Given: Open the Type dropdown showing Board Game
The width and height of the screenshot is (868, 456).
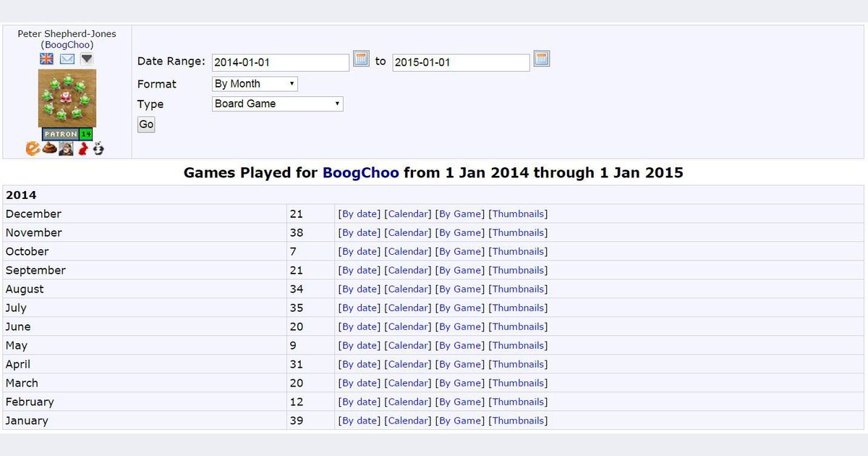Looking at the screenshot, I should point(277,104).
